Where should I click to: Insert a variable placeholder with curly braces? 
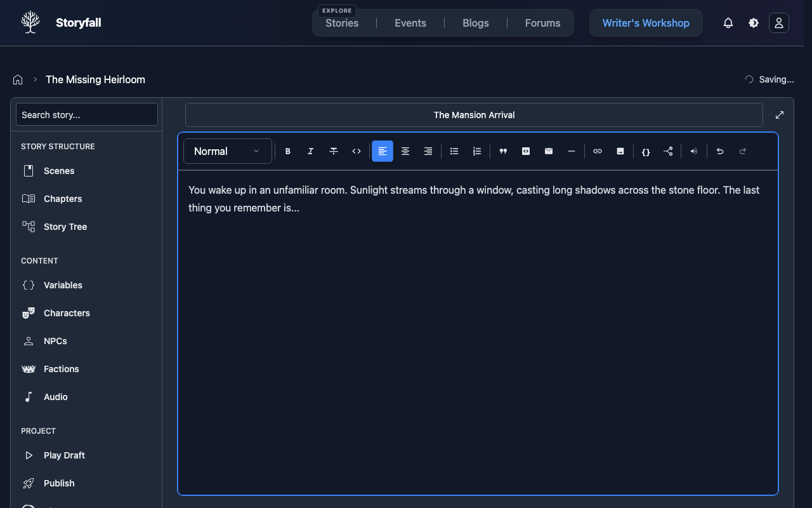645,151
